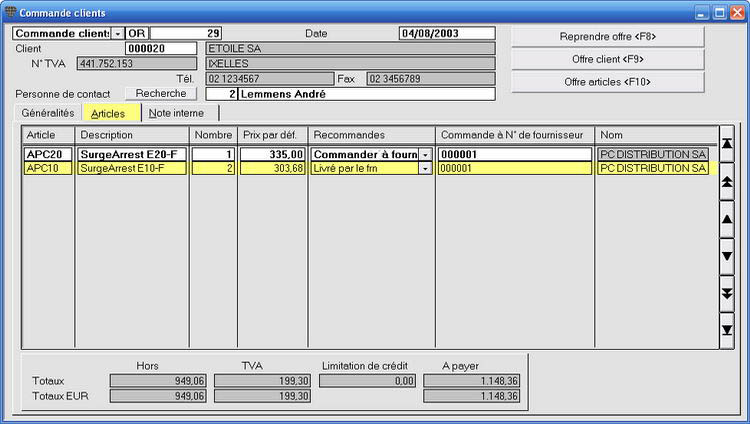The image size is (750, 424).
Task: Move down one row arrow
Action: (x=727, y=256)
